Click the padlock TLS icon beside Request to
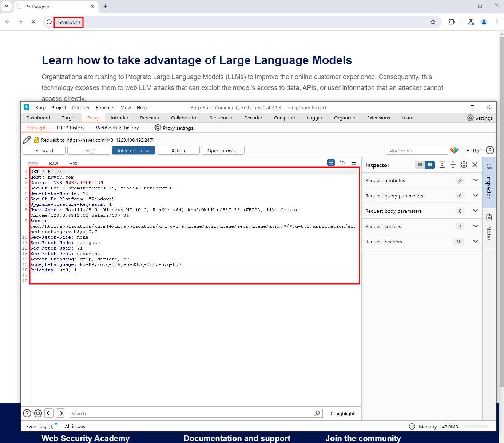This screenshot has height=443, width=504. (36, 140)
